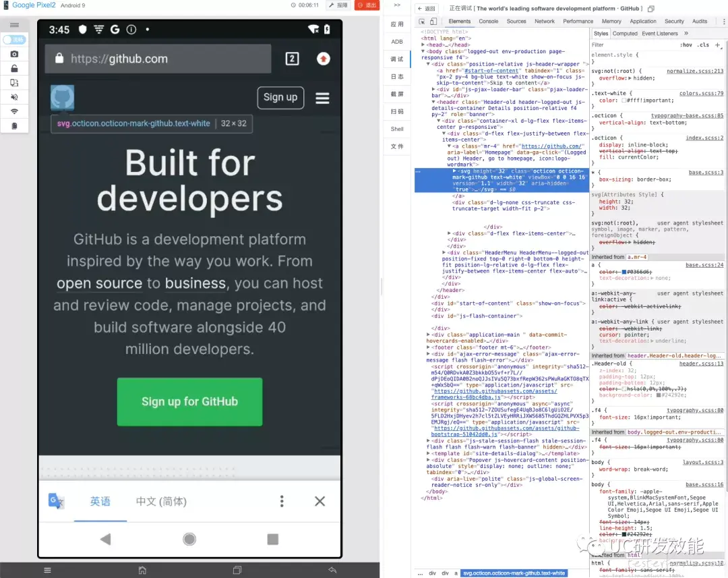Click the plus new style rule icon
The height and width of the screenshot is (578, 728).
pyautogui.click(x=718, y=45)
